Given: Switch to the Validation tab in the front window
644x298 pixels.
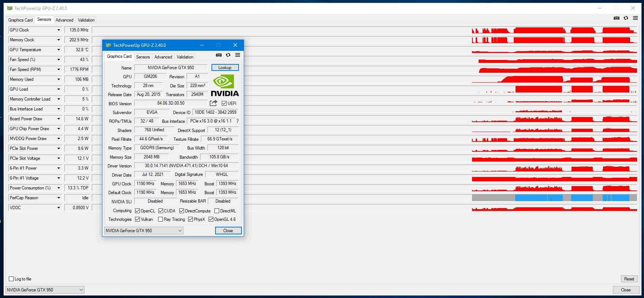Looking at the screenshot, I should (x=185, y=57).
